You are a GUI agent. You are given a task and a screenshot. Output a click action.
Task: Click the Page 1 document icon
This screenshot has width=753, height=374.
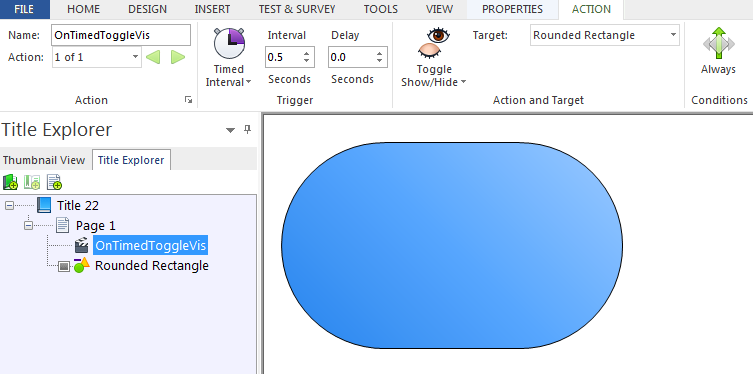tap(62, 225)
